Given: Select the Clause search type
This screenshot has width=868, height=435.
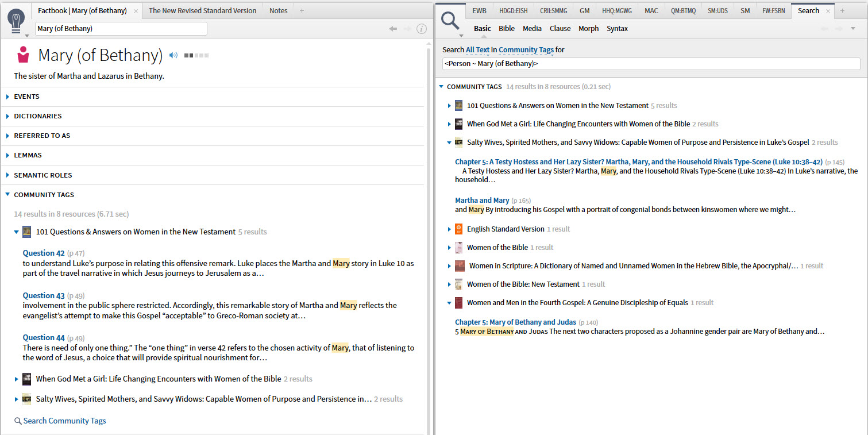Looking at the screenshot, I should tap(560, 29).
